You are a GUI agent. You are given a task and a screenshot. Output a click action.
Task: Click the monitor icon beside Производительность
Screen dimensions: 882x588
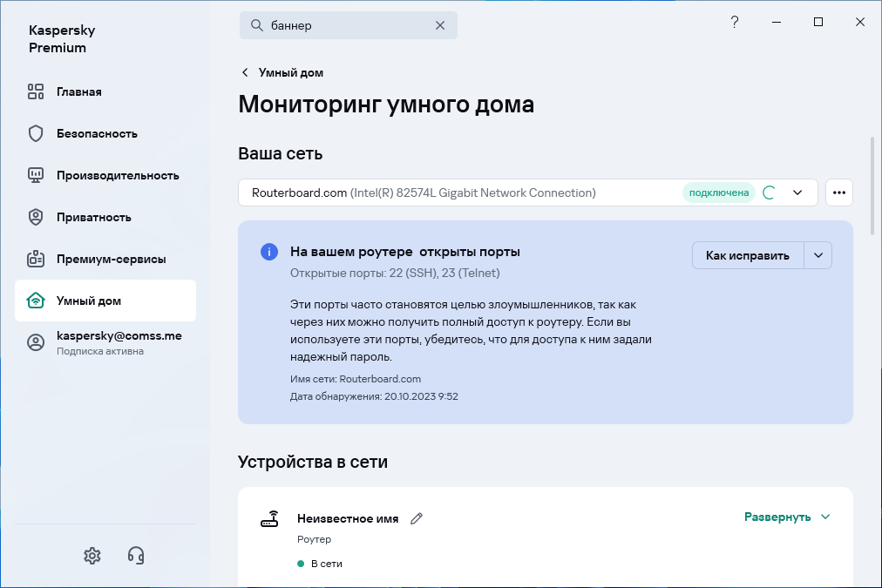(36, 175)
